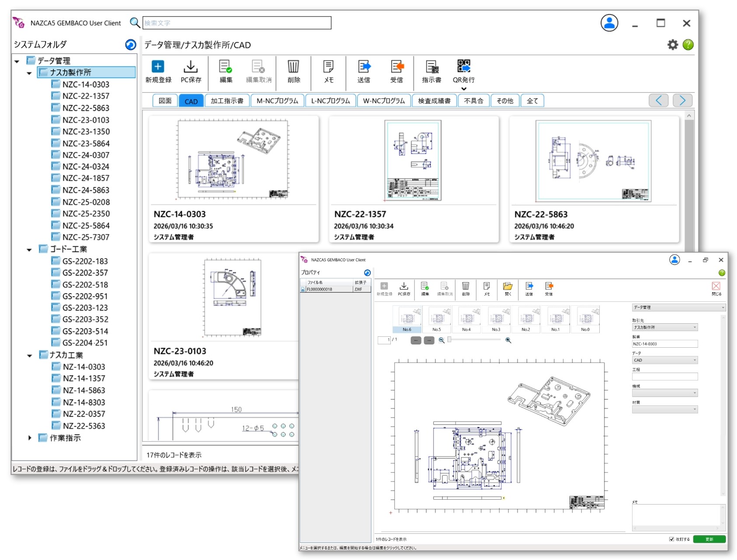The width and height of the screenshot is (737, 560).
Task: Click preview zoom slider handle
Action: click(449, 340)
